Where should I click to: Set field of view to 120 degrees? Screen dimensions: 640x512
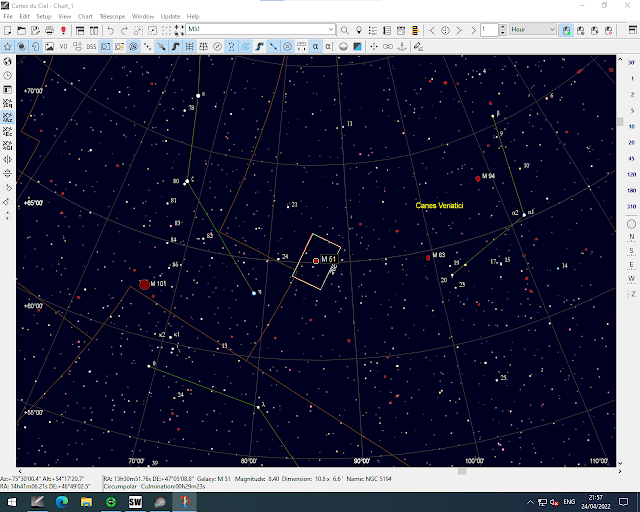pos(631,174)
